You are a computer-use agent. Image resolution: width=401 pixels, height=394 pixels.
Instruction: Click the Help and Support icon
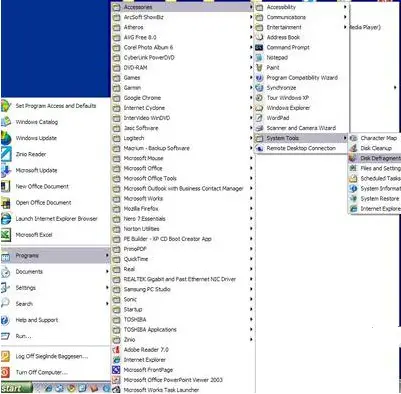point(5,320)
